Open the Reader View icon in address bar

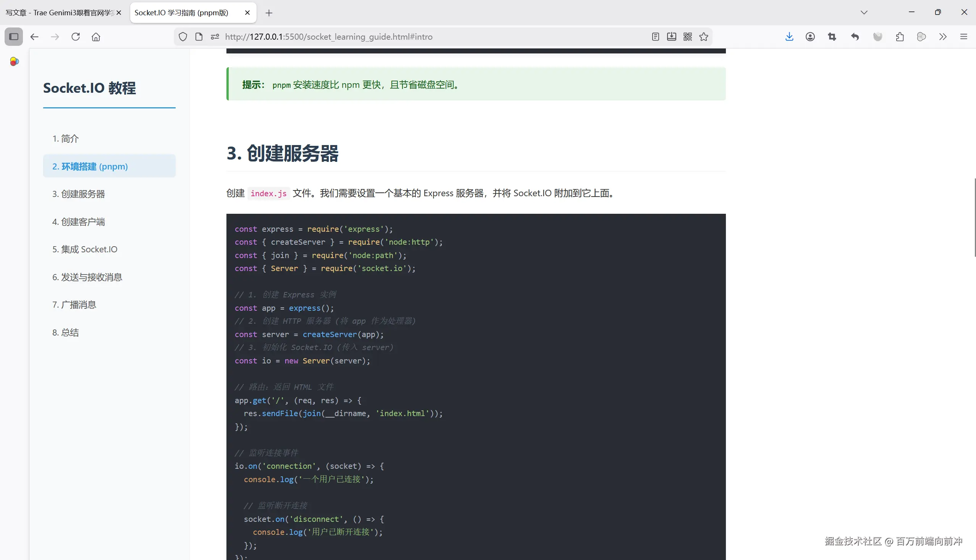(655, 37)
